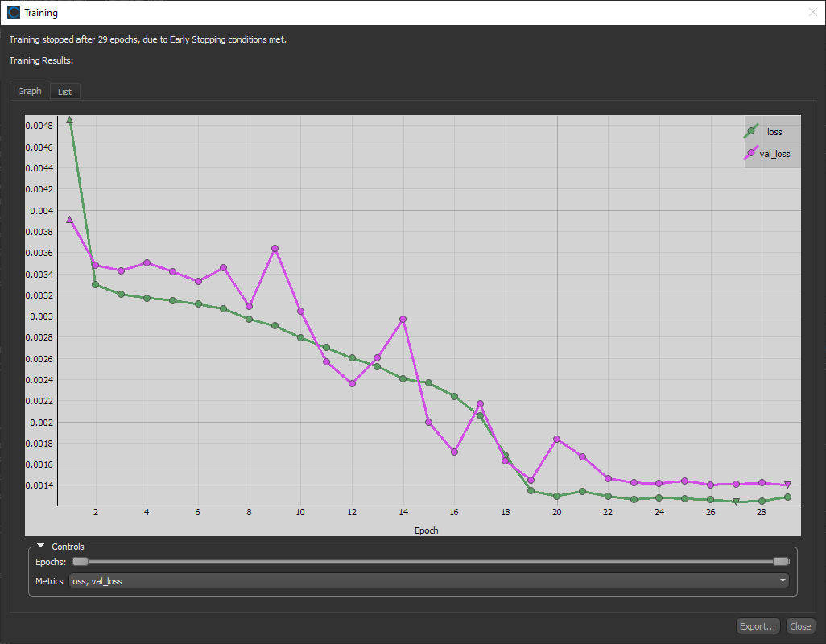Select the Graph tab
Viewport: 826px width, 644px height.
click(30, 91)
